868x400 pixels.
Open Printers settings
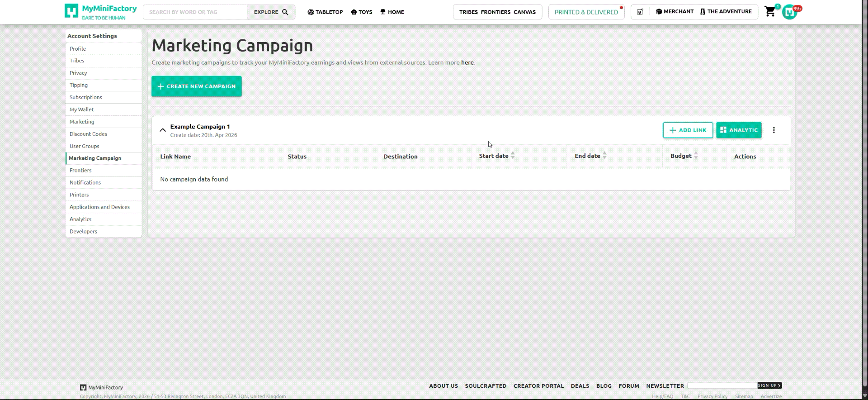point(104,195)
